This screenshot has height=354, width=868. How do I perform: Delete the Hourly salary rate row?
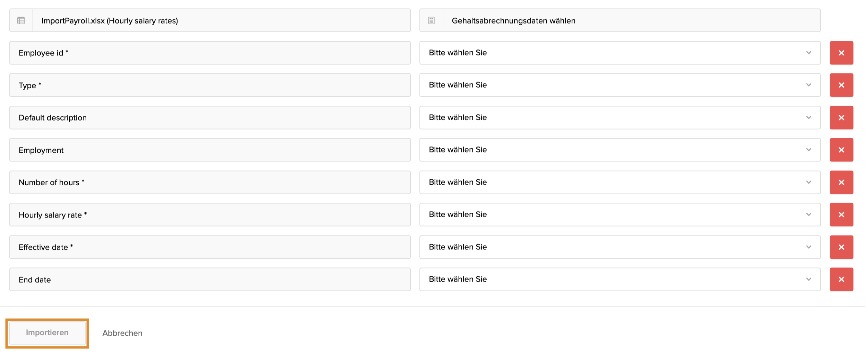(x=841, y=215)
